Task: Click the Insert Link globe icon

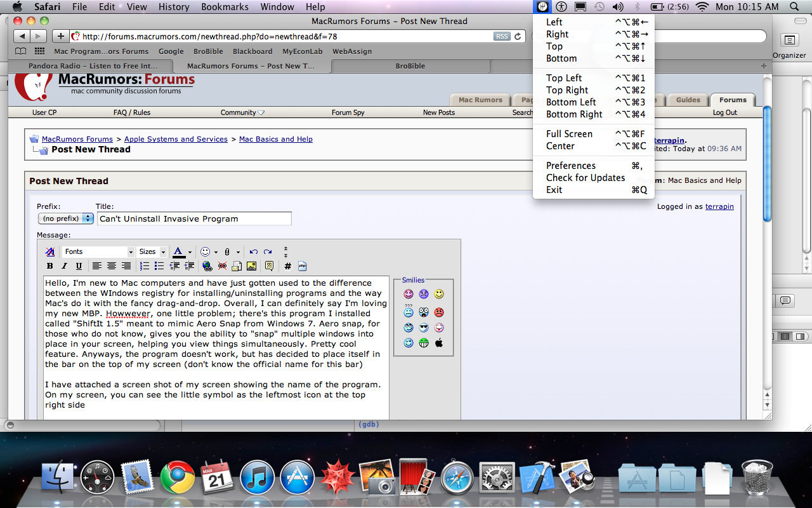Action: tap(207, 266)
